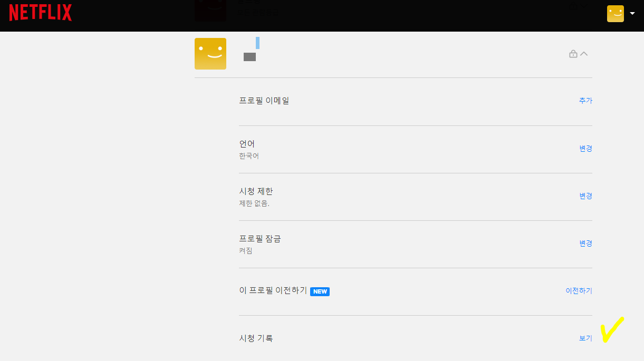The width and height of the screenshot is (644, 361).
Task: Click the lock icon beside the collapse chevron
Action: 573,53
